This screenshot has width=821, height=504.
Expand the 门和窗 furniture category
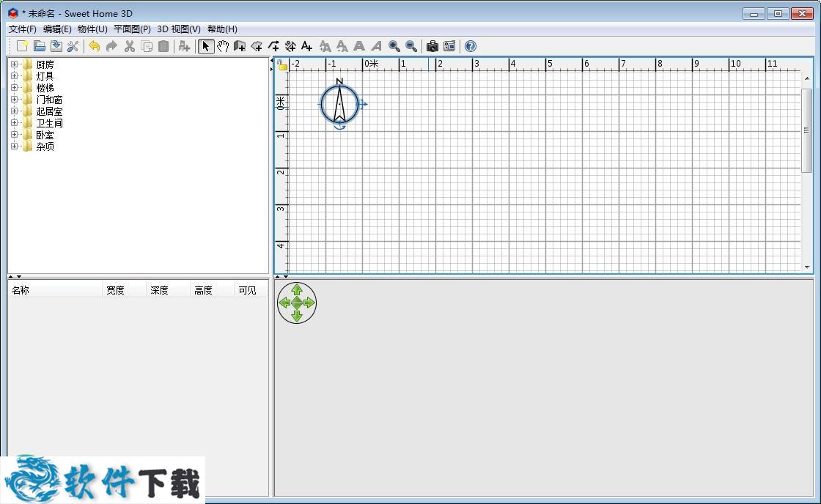point(14,100)
